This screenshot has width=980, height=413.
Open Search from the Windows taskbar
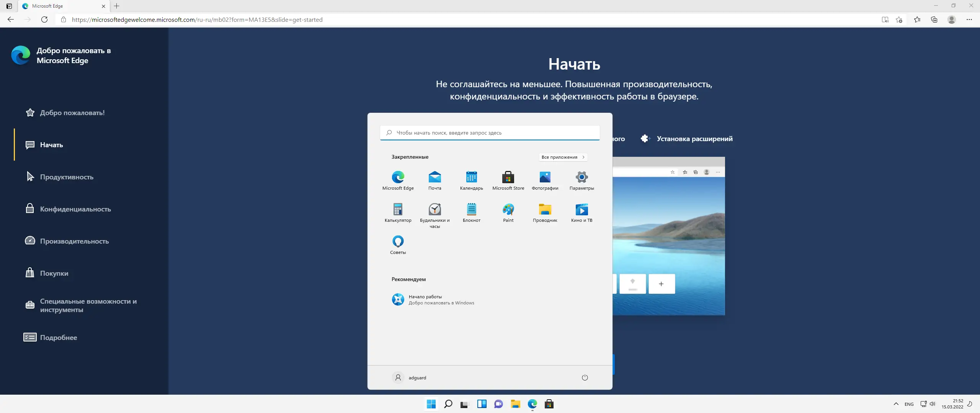coord(448,404)
